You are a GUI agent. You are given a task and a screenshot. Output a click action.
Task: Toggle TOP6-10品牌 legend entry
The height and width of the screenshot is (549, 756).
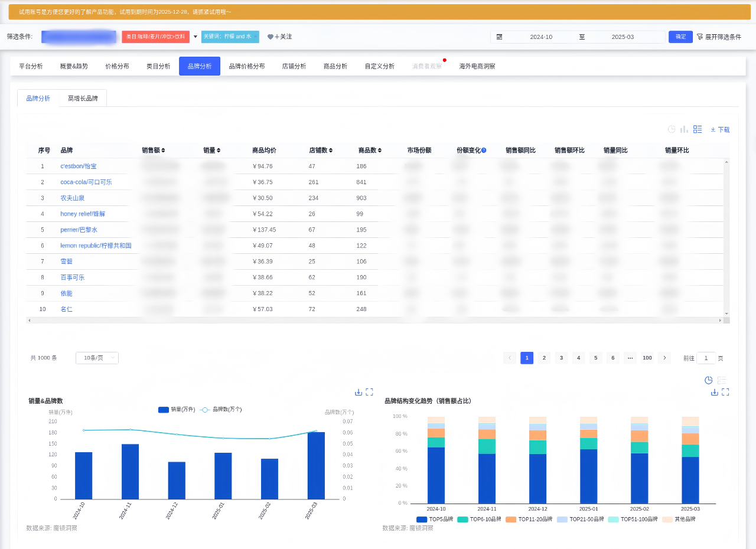click(x=480, y=519)
